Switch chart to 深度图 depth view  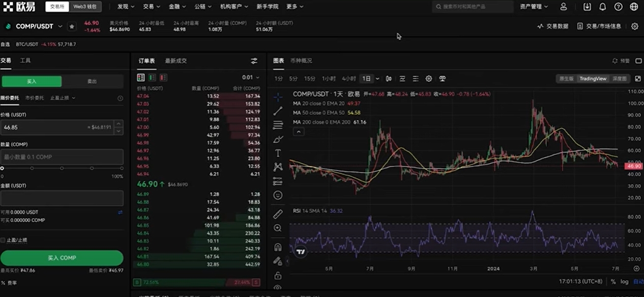(x=620, y=78)
